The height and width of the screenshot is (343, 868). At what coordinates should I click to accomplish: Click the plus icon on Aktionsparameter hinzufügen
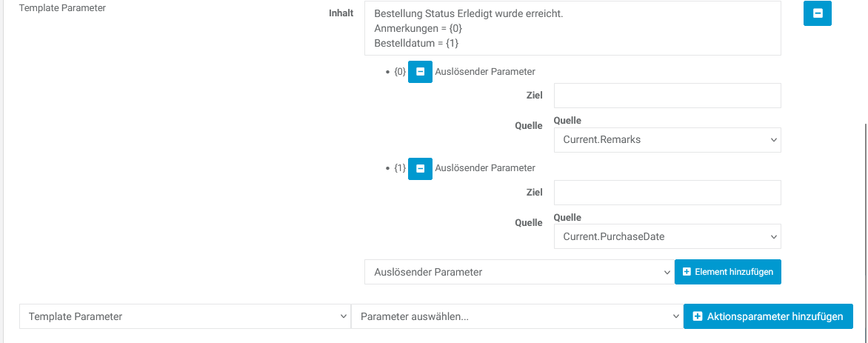[697, 316]
